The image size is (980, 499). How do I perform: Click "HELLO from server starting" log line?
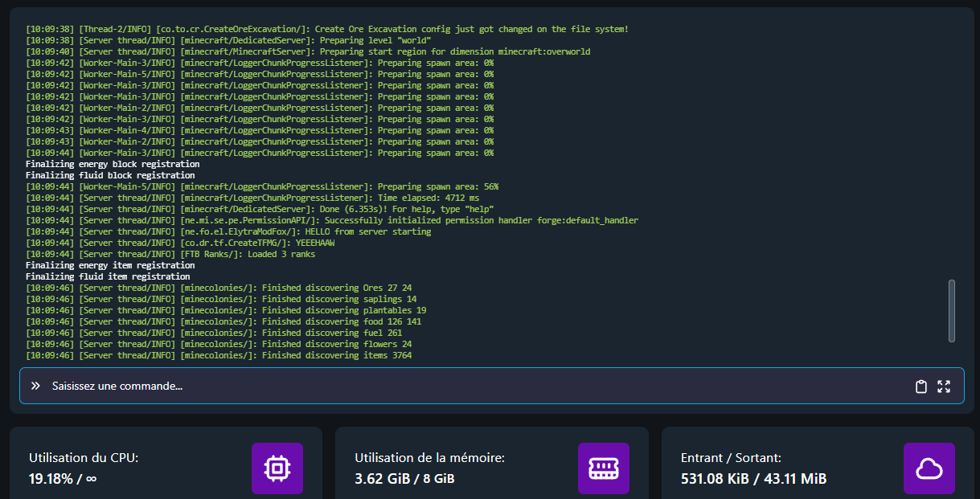228,231
